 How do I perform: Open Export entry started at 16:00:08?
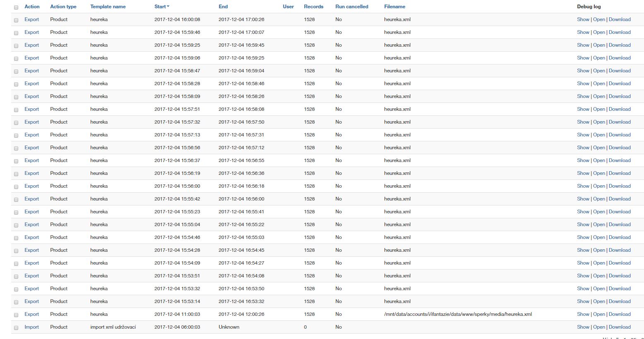(x=31, y=19)
